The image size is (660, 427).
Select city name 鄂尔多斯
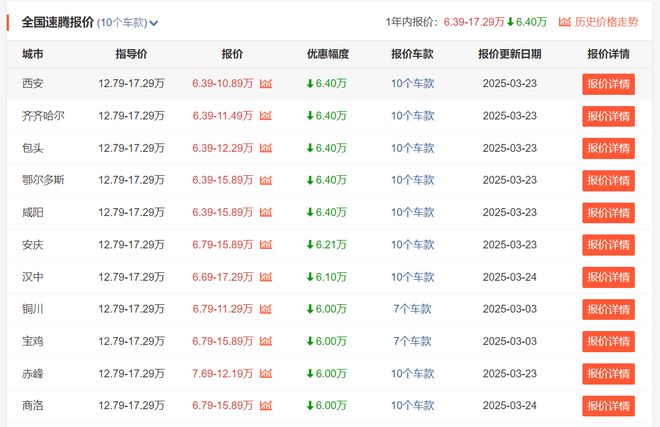pos(43,180)
